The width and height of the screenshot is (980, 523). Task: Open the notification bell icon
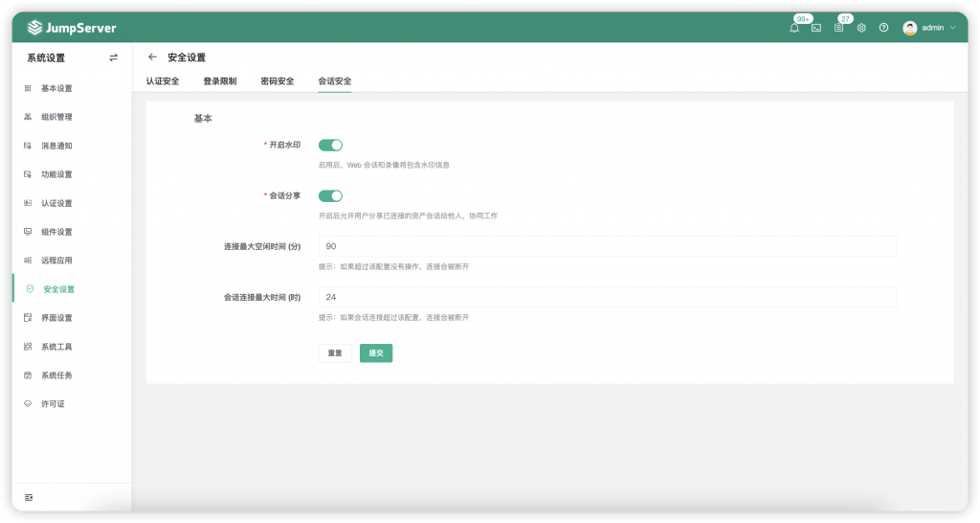click(793, 28)
